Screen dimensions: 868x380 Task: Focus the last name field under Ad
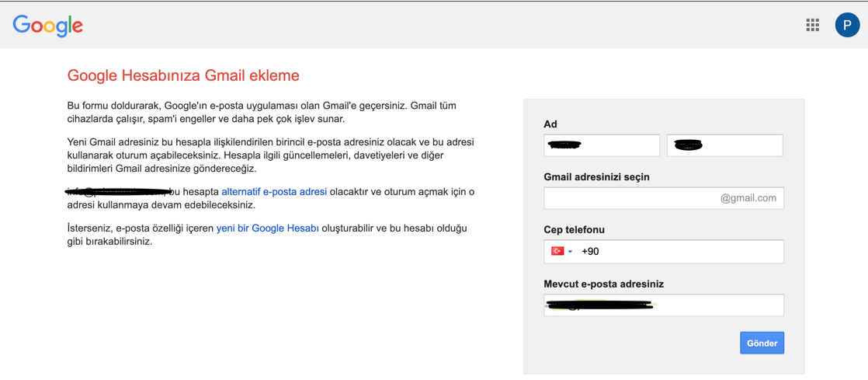coord(724,145)
